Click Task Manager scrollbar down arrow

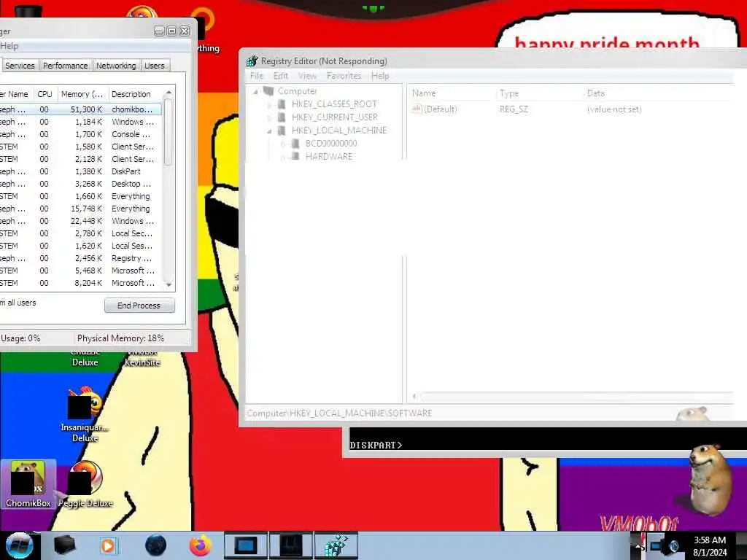[x=169, y=284]
